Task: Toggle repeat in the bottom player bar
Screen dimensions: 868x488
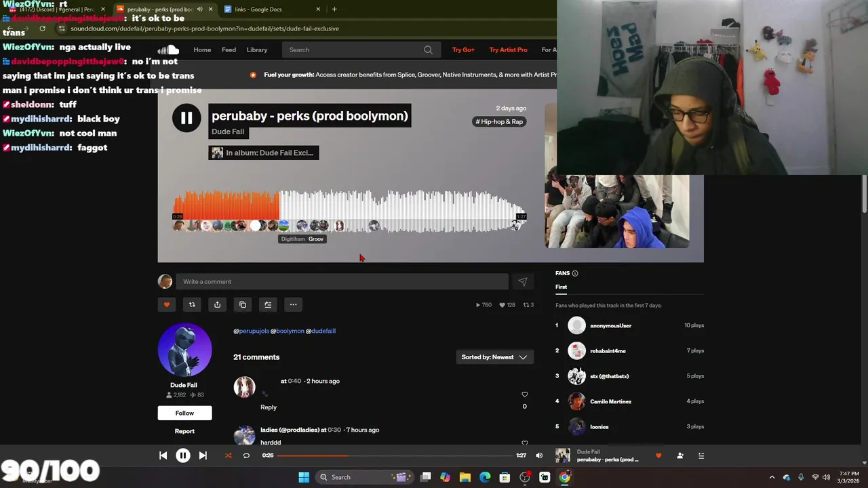Action: [x=246, y=455]
